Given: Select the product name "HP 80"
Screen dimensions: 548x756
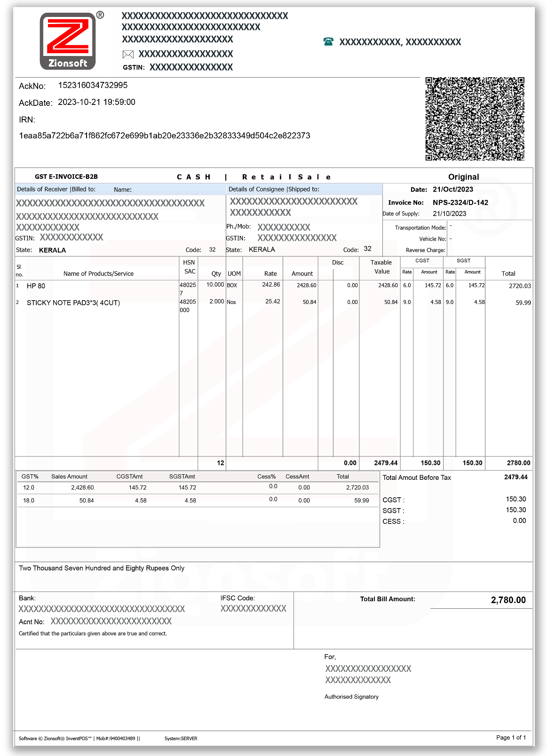Looking at the screenshot, I should tap(36, 286).
